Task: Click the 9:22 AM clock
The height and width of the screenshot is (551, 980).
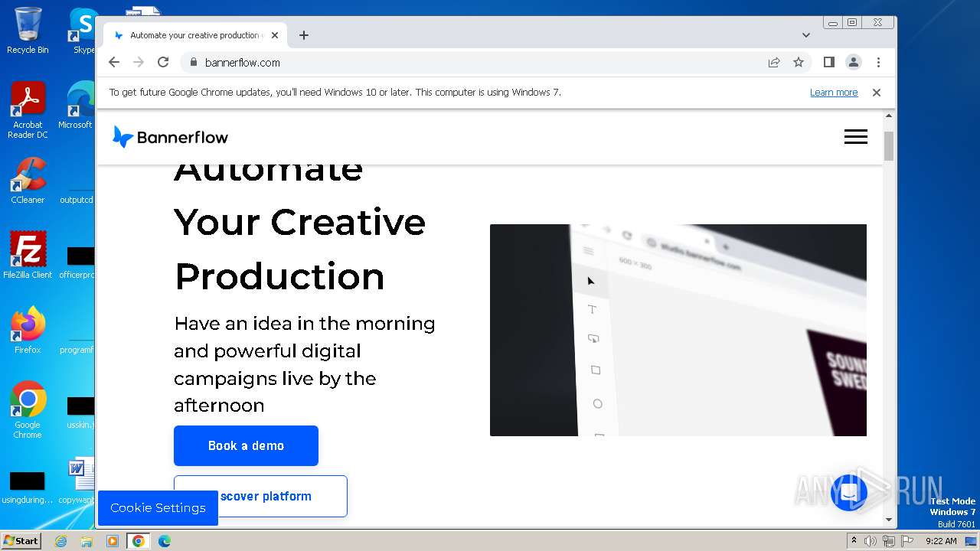Action: (x=941, y=541)
